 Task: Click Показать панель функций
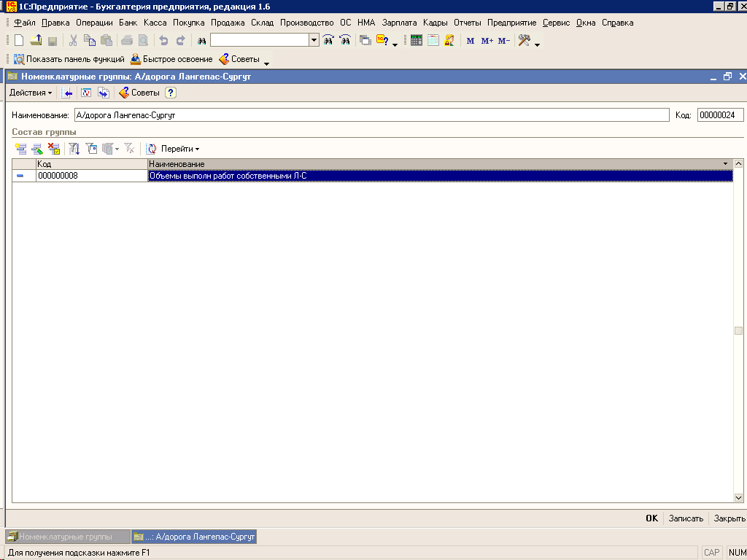[x=69, y=59]
